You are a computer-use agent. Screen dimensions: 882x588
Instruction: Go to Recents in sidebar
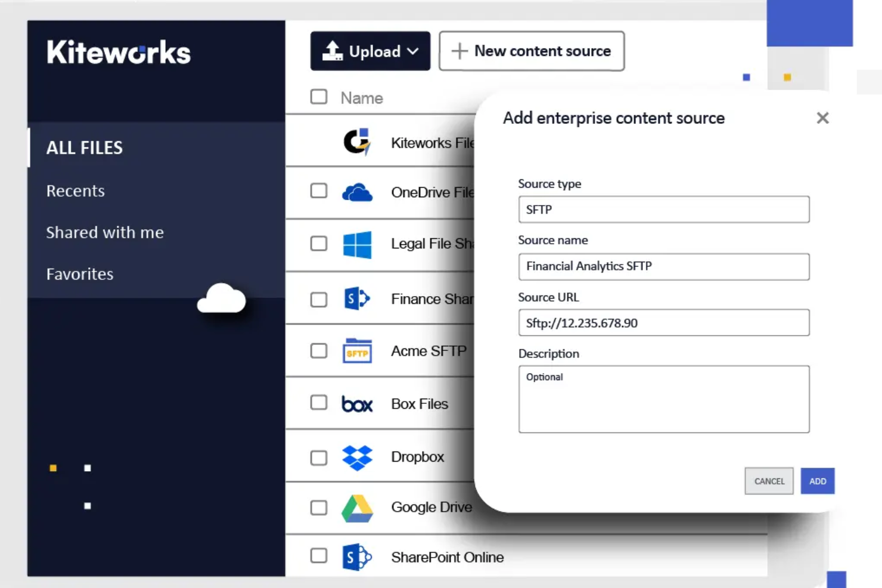pyautogui.click(x=76, y=191)
